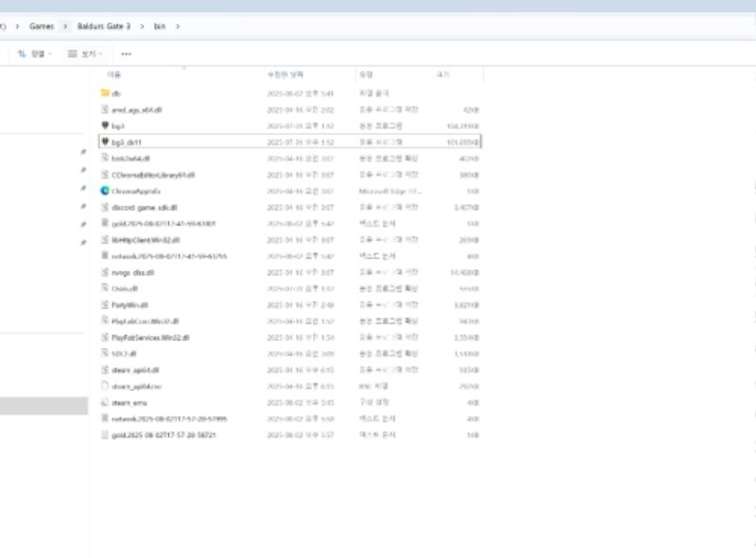Sort by the 이름 name column header
The image size is (756, 558).
[113, 75]
